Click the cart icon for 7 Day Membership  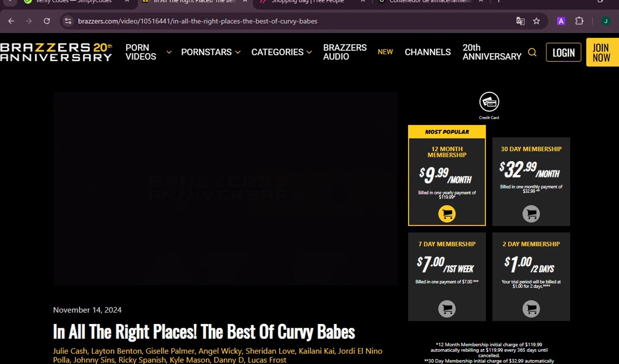pyautogui.click(x=447, y=309)
